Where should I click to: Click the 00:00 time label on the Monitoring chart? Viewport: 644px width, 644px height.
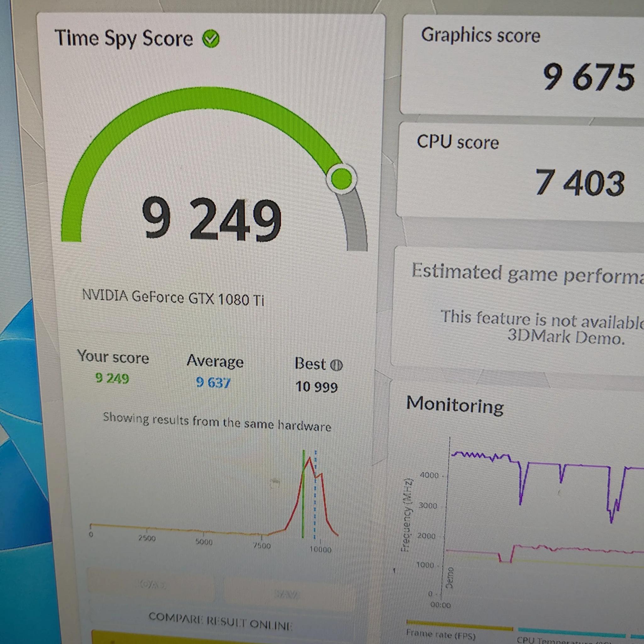click(440, 605)
